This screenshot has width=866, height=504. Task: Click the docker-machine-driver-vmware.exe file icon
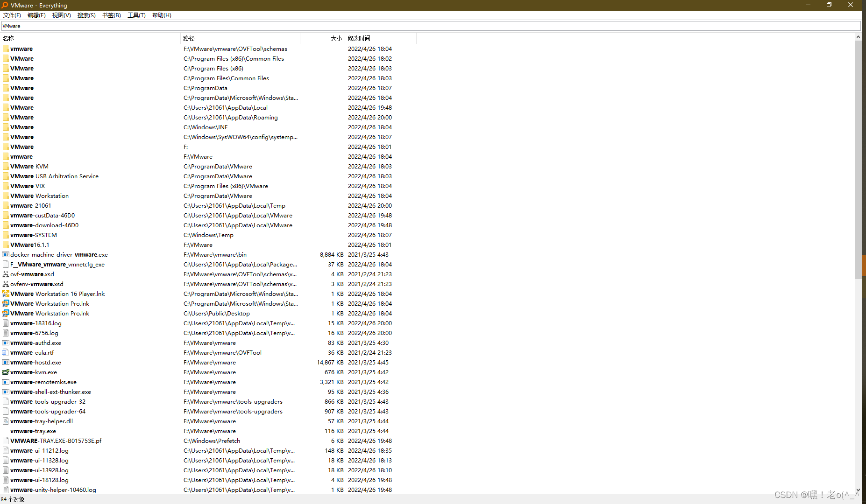pyautogui.click(x=6, y=255)
